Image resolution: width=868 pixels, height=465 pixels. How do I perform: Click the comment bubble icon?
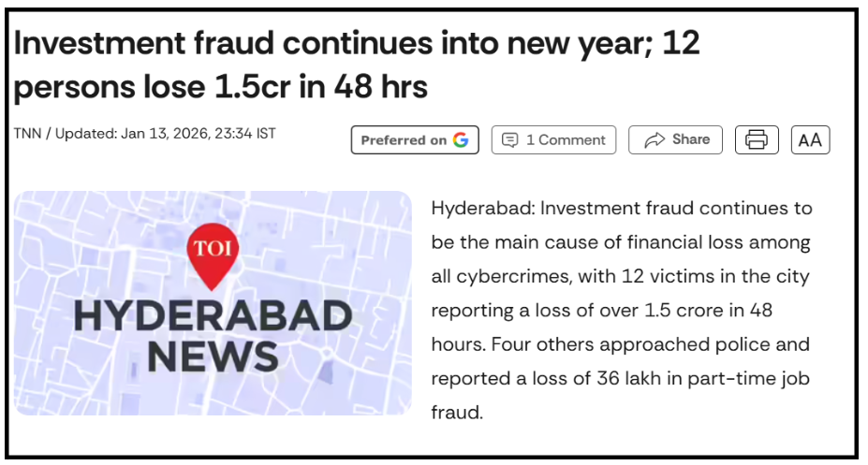point(510,139)
